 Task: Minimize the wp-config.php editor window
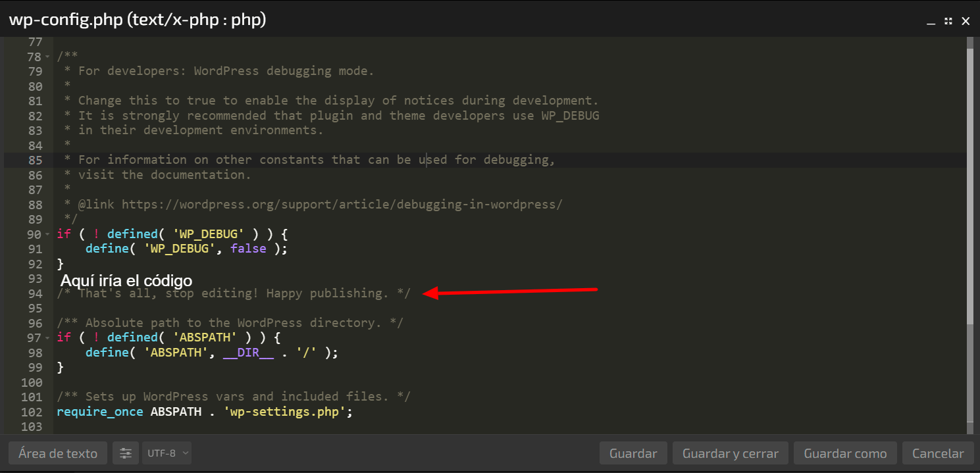coord(931,21)
